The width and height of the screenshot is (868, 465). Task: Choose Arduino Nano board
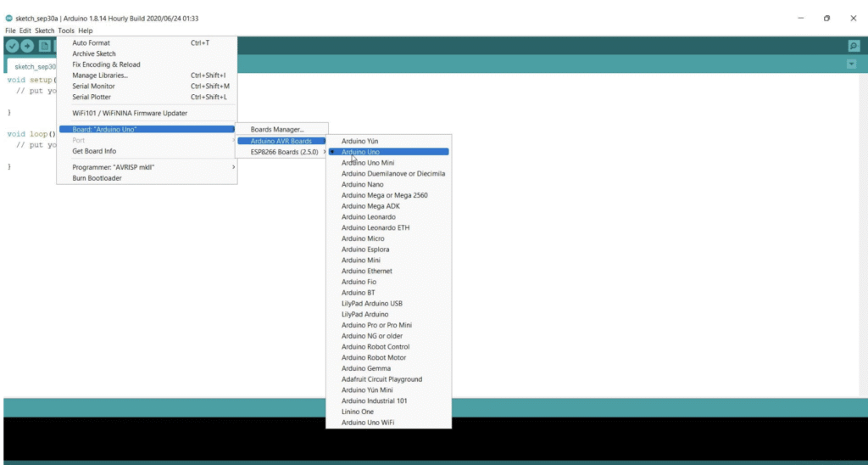[x=362, y=184]
